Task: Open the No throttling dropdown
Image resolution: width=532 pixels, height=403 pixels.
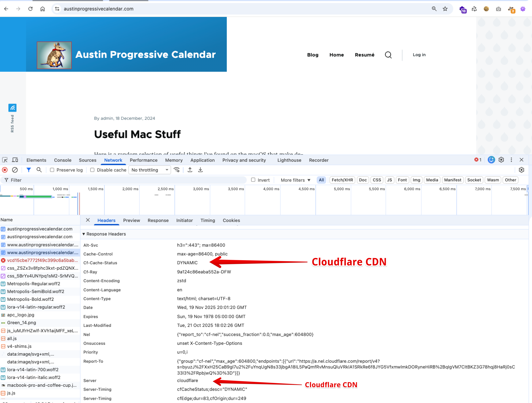Action: [x=149, y=170]
